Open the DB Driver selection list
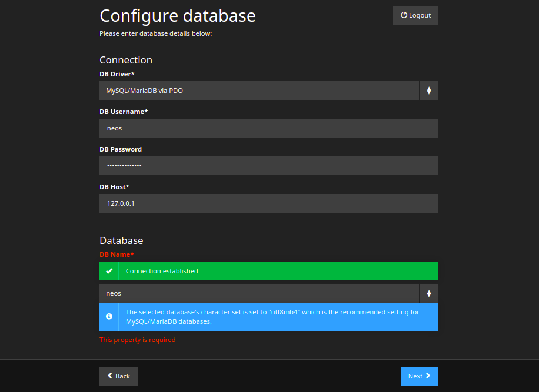 click(x=259, y=90)
